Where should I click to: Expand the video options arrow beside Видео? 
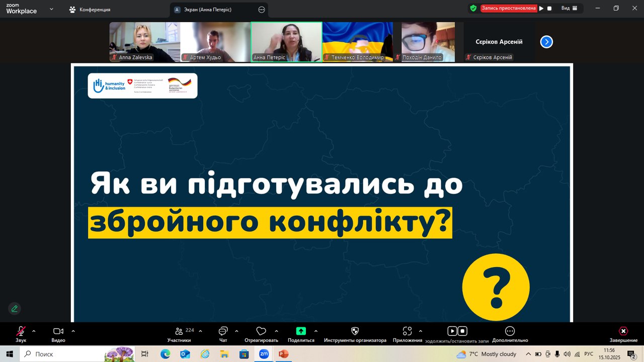(x=73, y=331)
